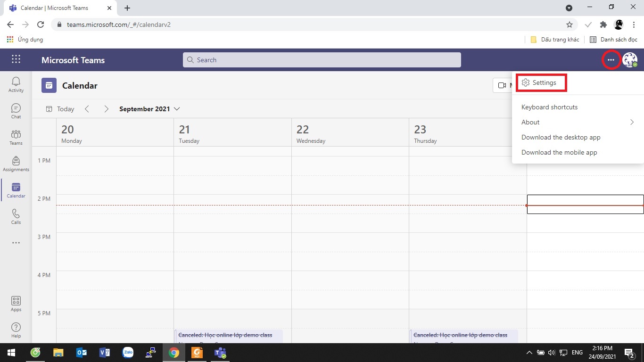Open the app launcher waffle grid
The image size is (644, 362).
(16, 59)
